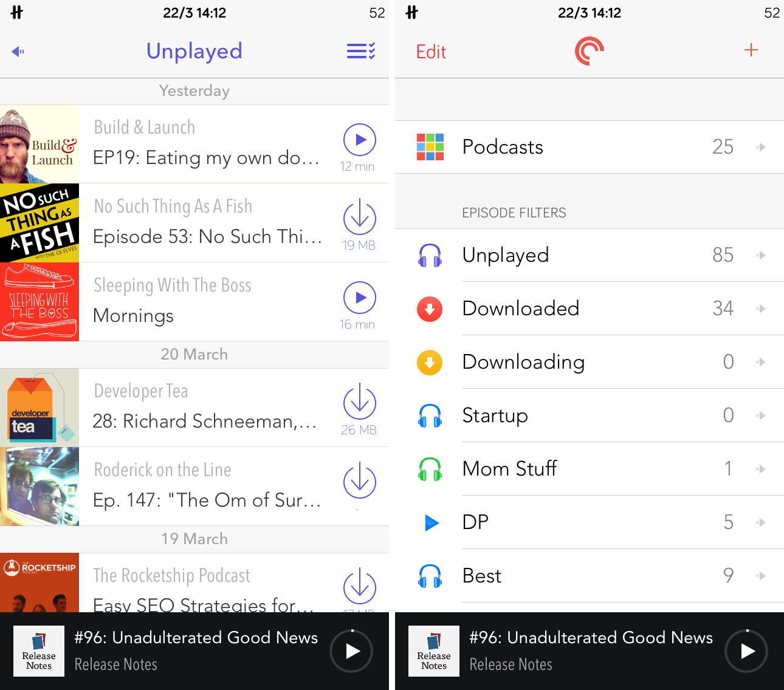Toggle download for No Such Thing As A Fish

coord(359,219)
